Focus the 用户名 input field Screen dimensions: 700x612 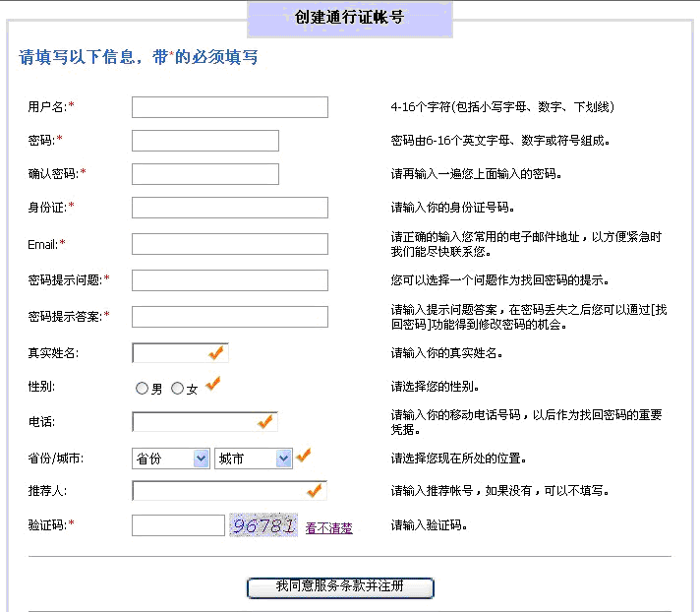pos(229,107)
